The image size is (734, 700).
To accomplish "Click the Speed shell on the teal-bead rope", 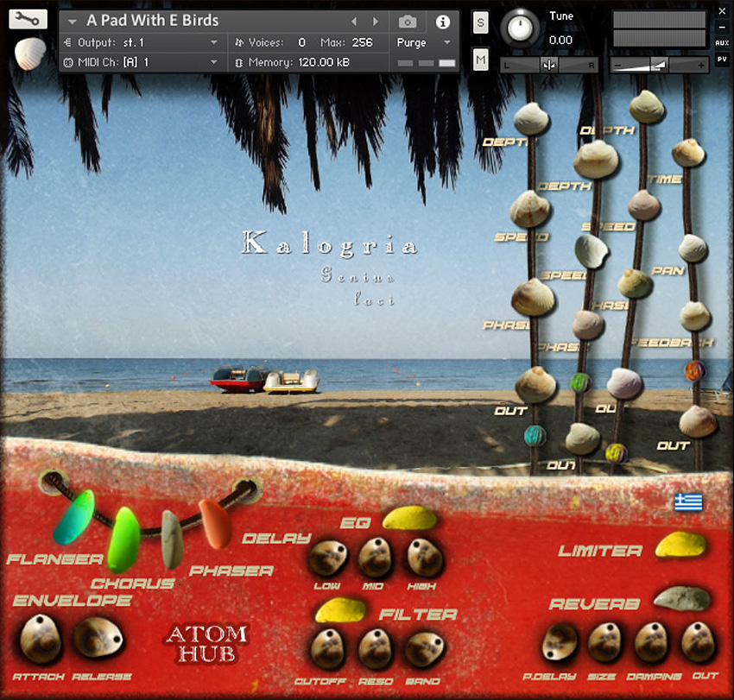I will [529, 209].
